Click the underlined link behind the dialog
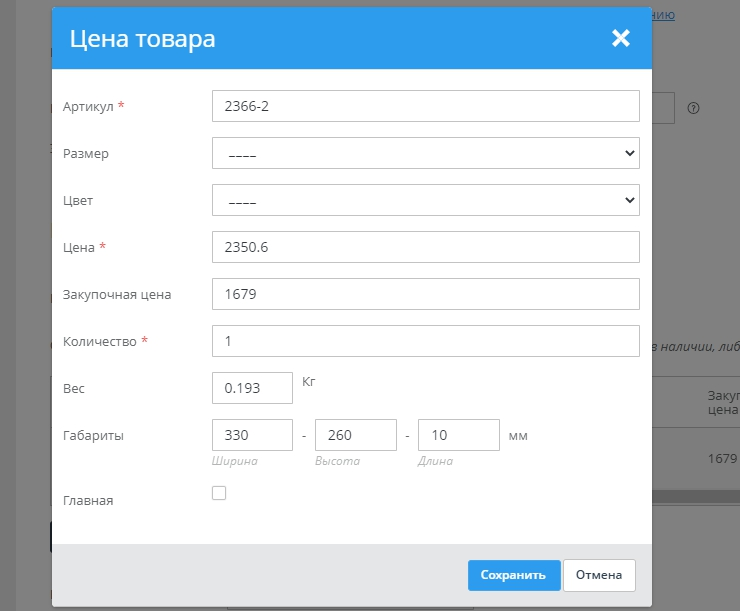This screenshot has width=740, height=611. (664, 14)
